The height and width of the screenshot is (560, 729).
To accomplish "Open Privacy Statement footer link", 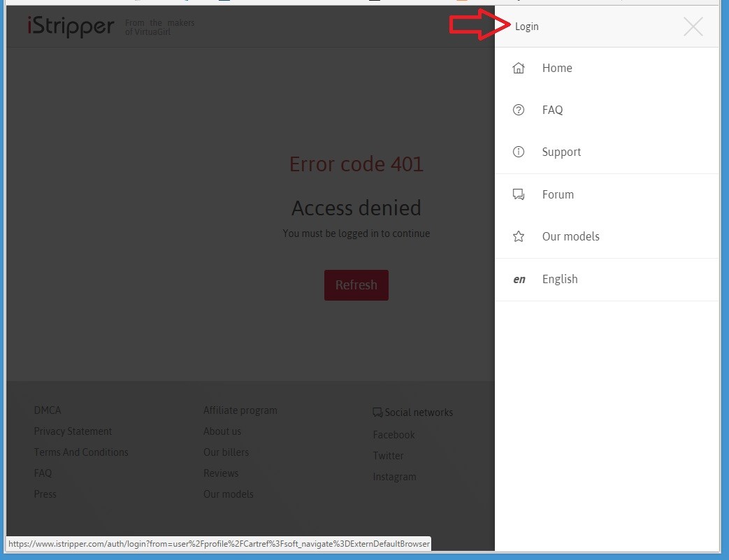I will pos(73,431).
